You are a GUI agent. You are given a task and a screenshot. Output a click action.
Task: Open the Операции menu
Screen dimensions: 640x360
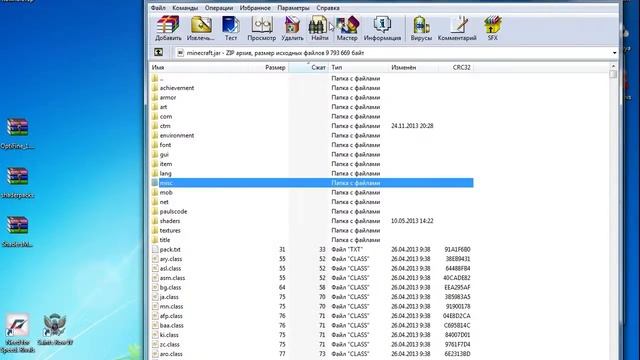pos(219,8)
